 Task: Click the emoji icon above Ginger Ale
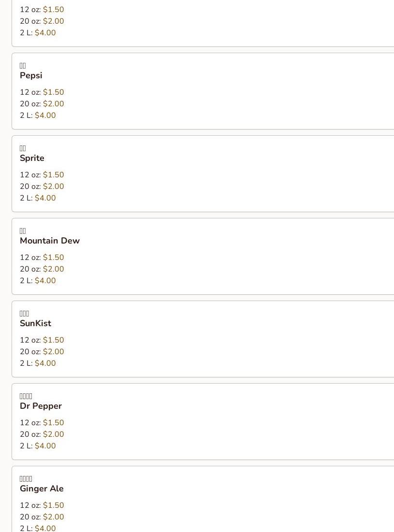coord(26,479)
